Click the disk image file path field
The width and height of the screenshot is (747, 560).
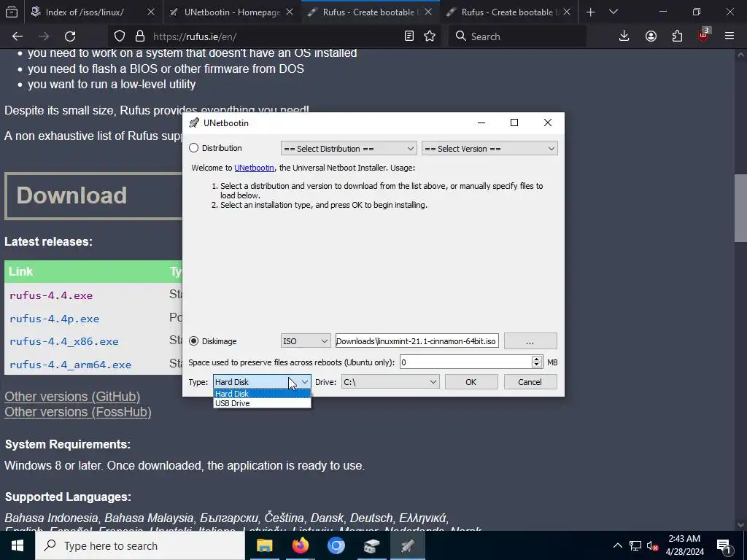[417, 341]
